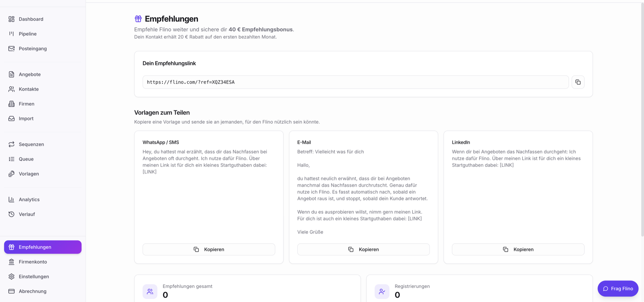Click the Empfehlungen gift icon in sidebar
This screenshot has height=302, width=644.
[12, 247]
